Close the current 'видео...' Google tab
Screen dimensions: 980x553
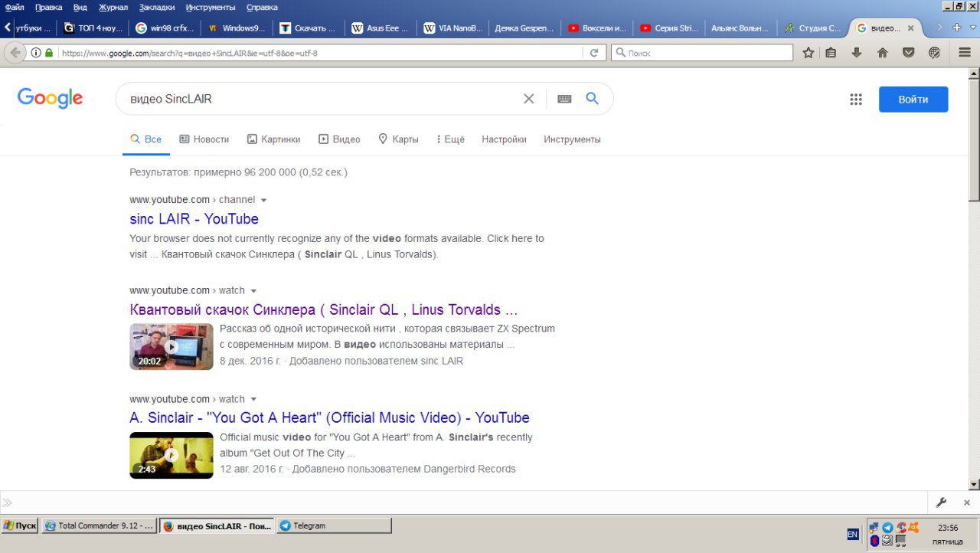point(910,28)
